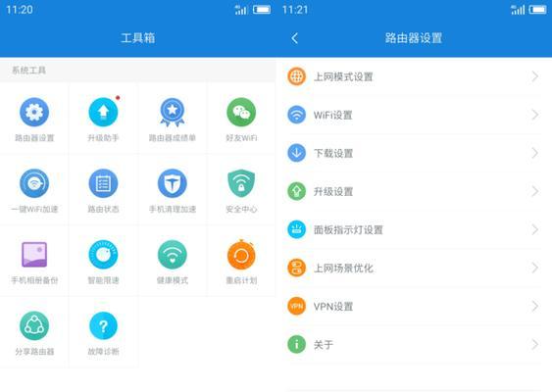Select the 上网场景优化 label
This screenshot has height=392, width=552.
pos(343,269)
